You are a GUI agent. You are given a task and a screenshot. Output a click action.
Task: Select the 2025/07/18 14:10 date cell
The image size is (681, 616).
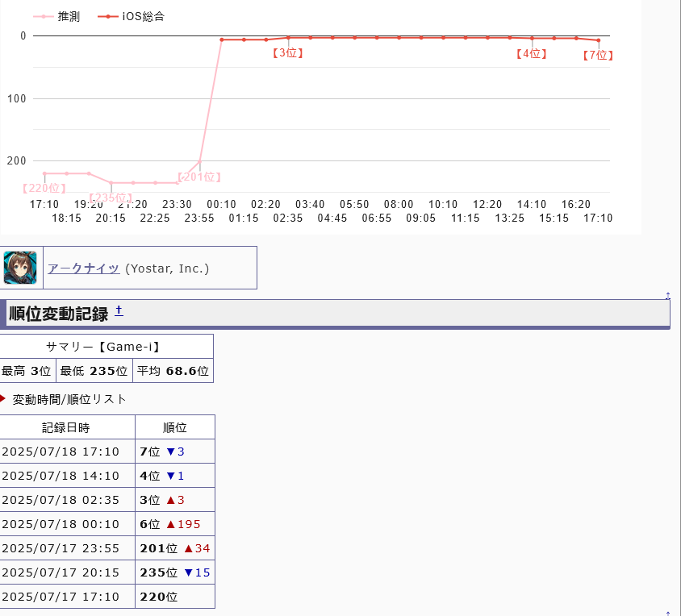point(67,476)
